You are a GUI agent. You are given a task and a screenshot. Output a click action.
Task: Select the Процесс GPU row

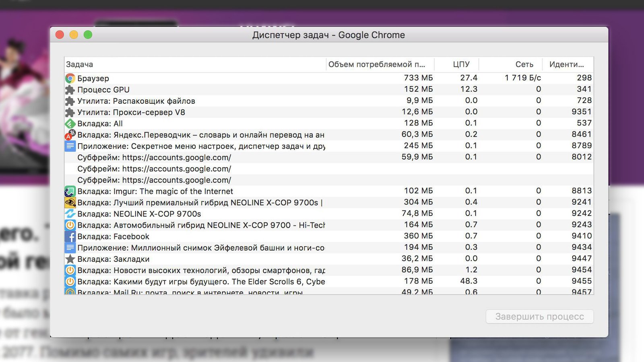pos(329,89)
